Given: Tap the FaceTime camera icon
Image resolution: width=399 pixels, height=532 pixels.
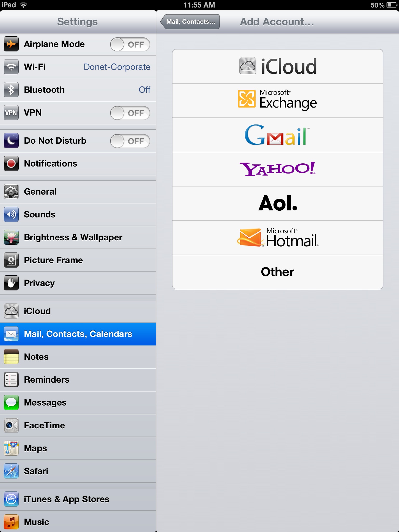Looking at the screenshot, I should point(11,425).
